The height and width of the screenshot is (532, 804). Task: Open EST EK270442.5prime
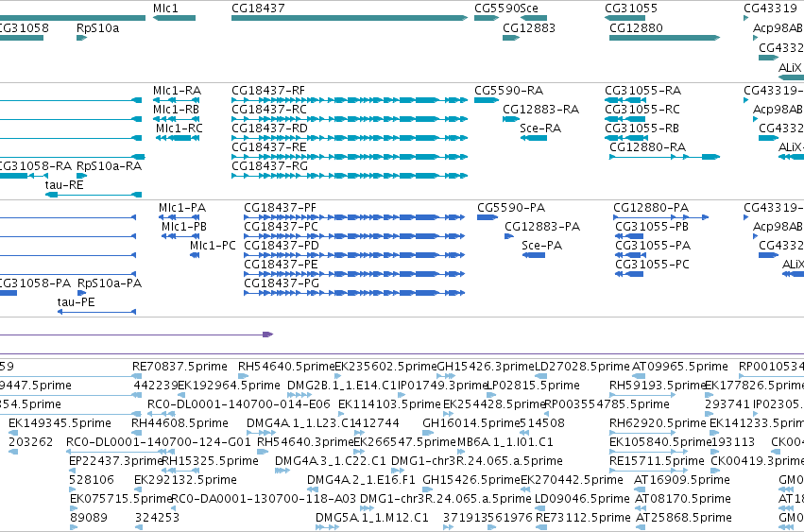click(x=572, y=481)
